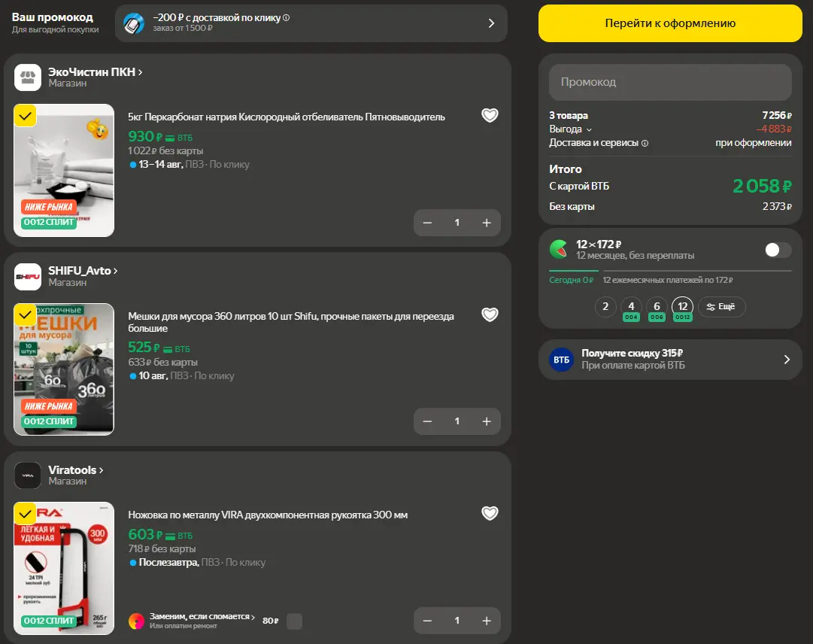The image size is (813, 644).
Task: Click 13–14 авг delivery date text
Action: pyautogui.click(x=161, y=164)
